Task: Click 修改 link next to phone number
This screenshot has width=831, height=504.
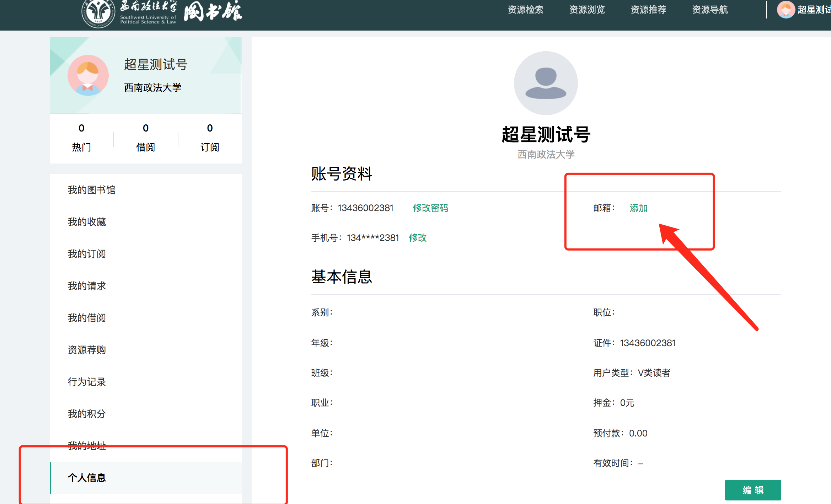Action: 417,238
